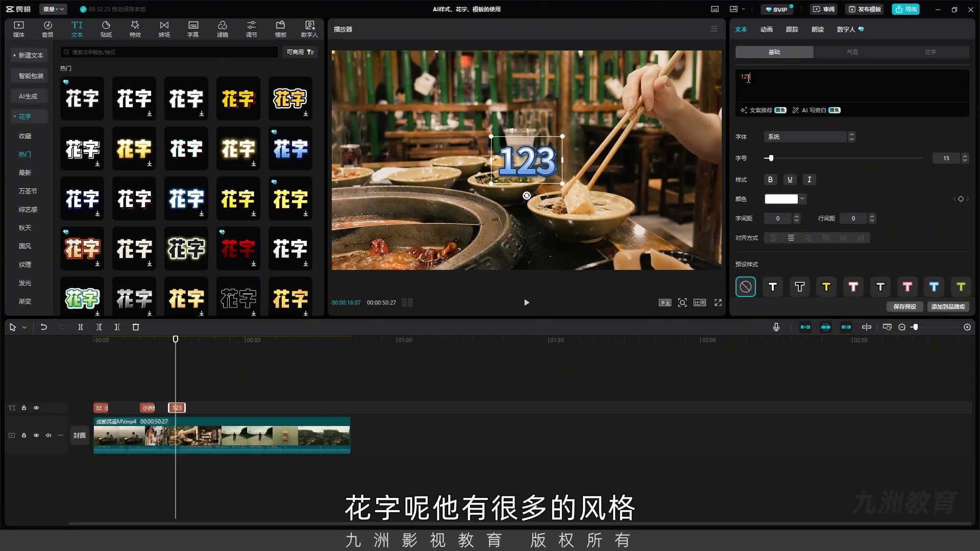Select the 123 text clip on timeline

[x=177, y=408]
